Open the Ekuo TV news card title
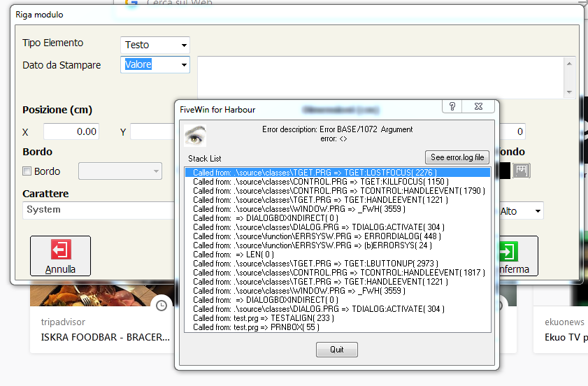 click(x=566, y=337)
